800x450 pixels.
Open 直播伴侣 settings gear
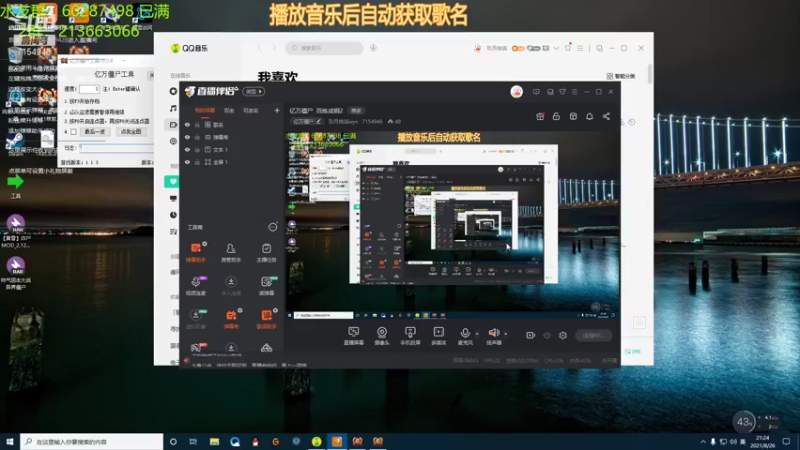click(x=563, y=335)
